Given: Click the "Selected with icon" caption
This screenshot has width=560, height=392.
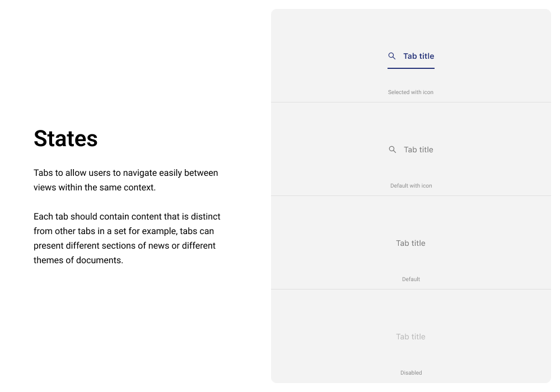Looking at the screenshot, I should coord(410,92).
